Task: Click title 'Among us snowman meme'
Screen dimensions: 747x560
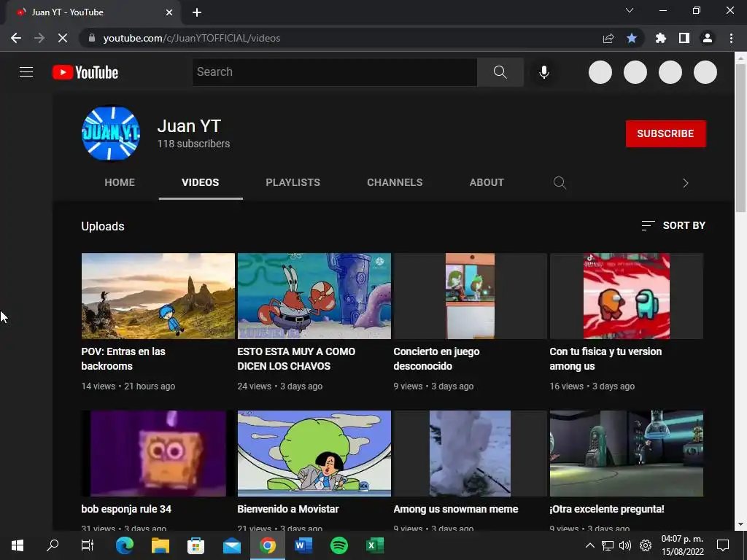Action: pyautogui.click(x=456, y=509)
